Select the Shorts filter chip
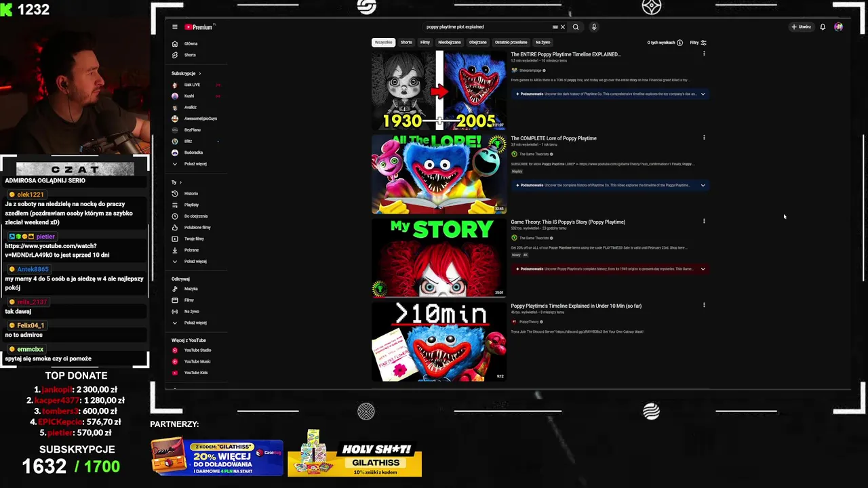Image resolution: width=868 pixels, height=488 pixels. pos(406,43)
